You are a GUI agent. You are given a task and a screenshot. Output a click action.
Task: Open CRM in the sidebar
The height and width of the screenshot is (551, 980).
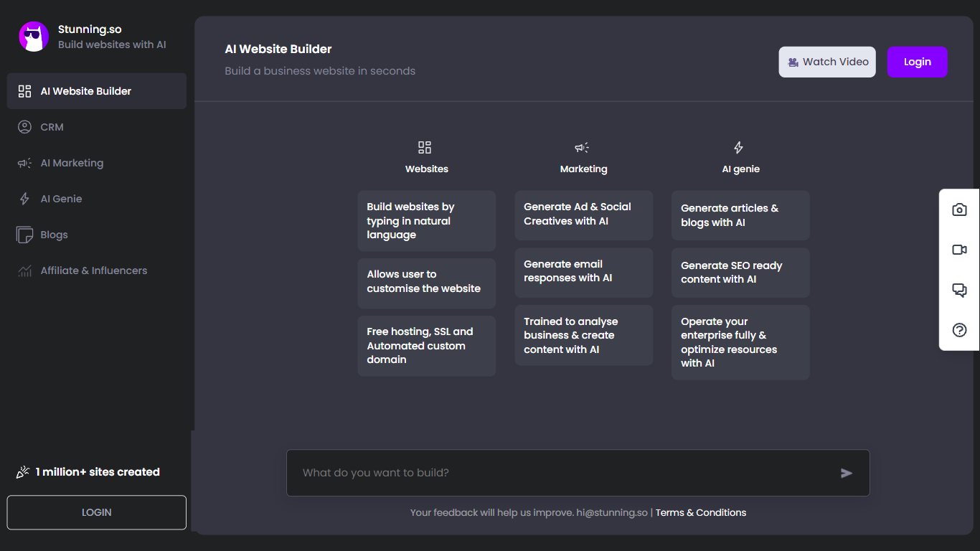[52, 127]
